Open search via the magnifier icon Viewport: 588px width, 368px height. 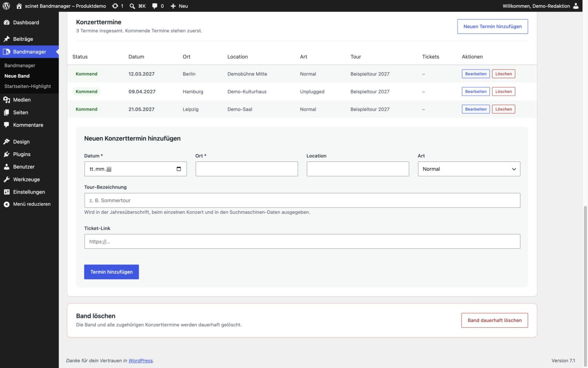[132, 6]
